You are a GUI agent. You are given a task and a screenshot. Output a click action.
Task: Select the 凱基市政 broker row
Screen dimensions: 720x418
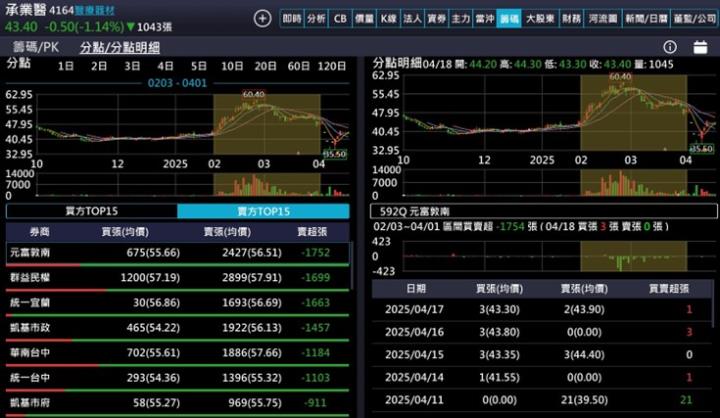177,328
